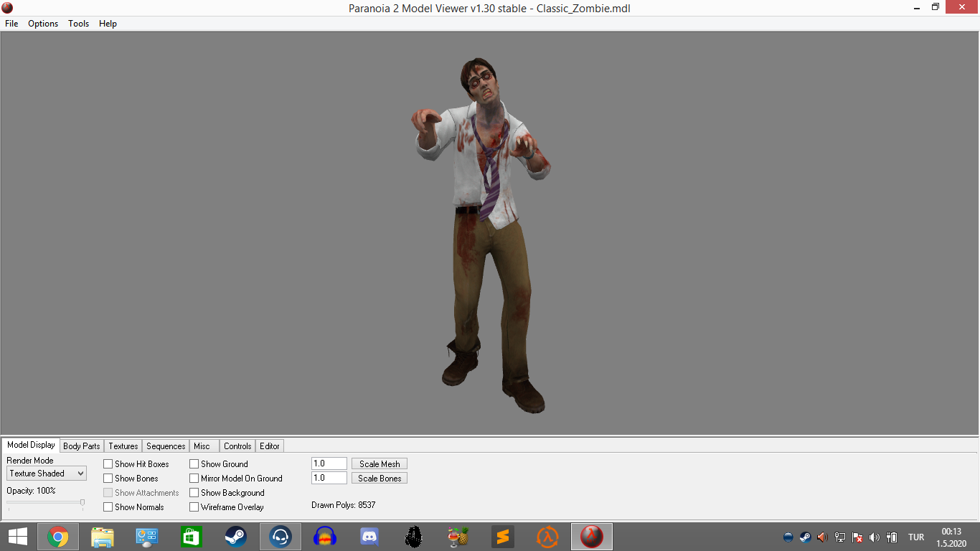Image resolution: width=980 pixels, height=551 pixels.
Task: Open the Controls tab
Action: tap(237, 446)
